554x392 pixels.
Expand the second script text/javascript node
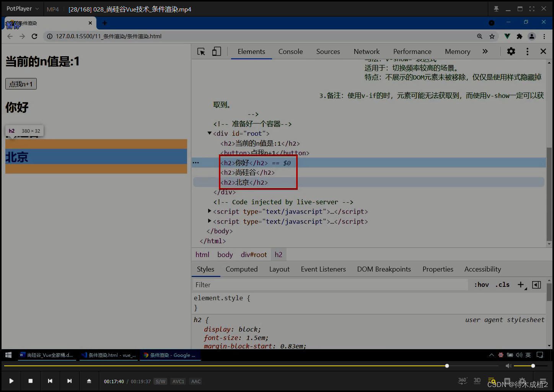click(x=209, y=221)
